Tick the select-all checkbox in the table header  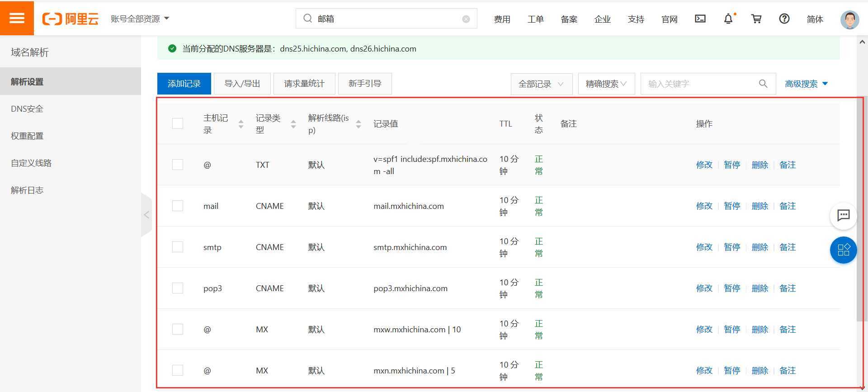tap(178, 123)
